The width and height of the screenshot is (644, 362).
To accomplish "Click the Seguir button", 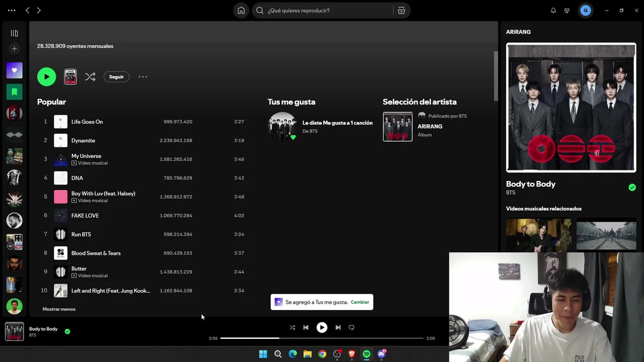I will pos(116,77).
